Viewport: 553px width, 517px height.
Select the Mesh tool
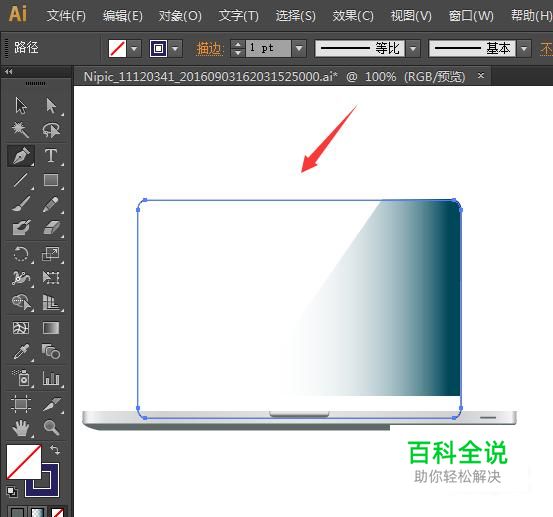[21, 328]
